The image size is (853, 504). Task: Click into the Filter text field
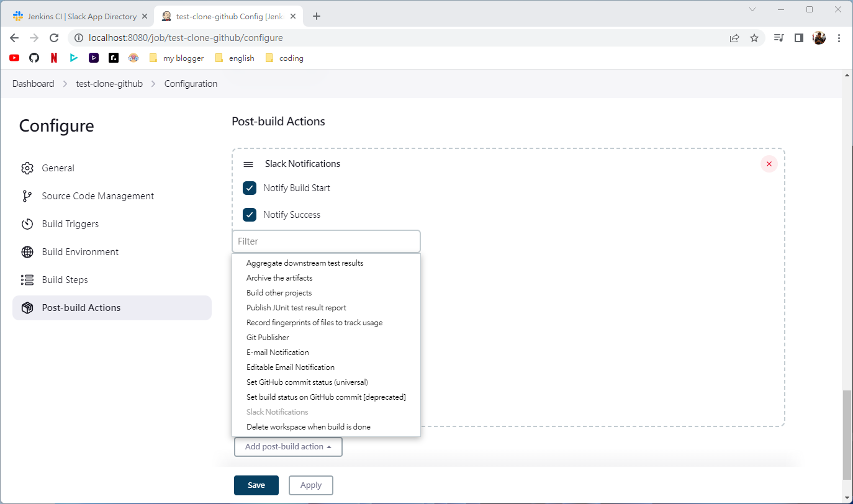pyautogui.click(x=326, y=241)
